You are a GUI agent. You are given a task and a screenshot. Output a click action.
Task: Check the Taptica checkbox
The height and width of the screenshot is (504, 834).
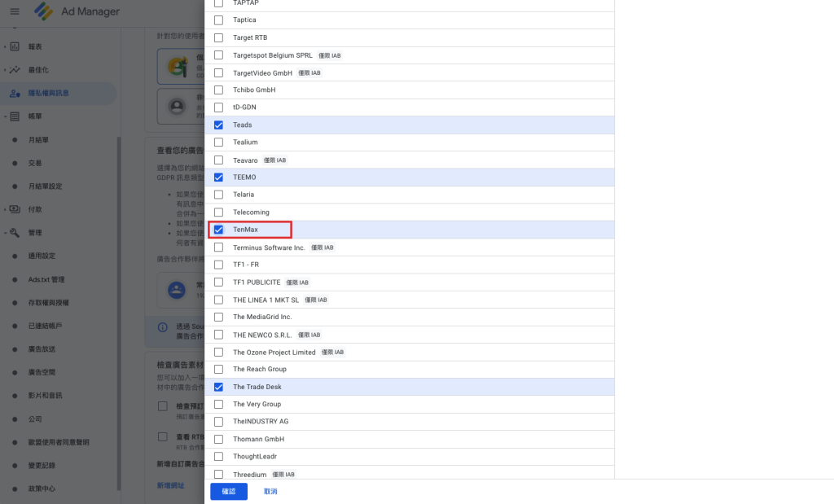coord(218,20)
